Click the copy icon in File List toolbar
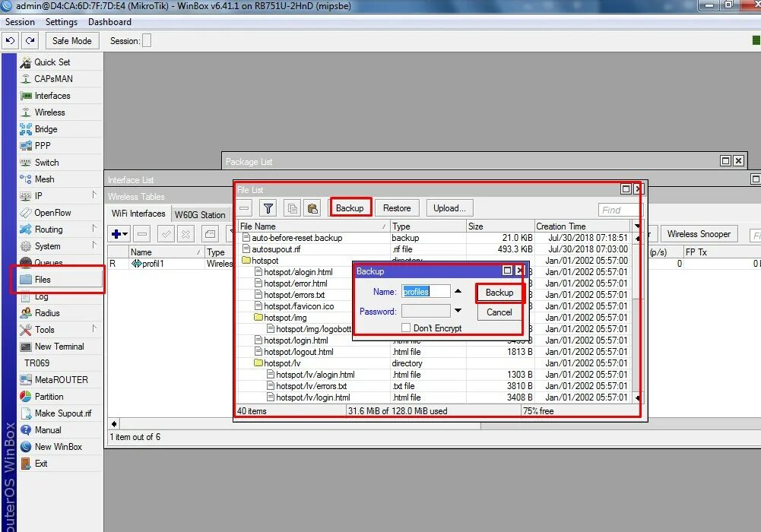Image resolution: width=761 pixels, height=532 pixels. (292, 208)
